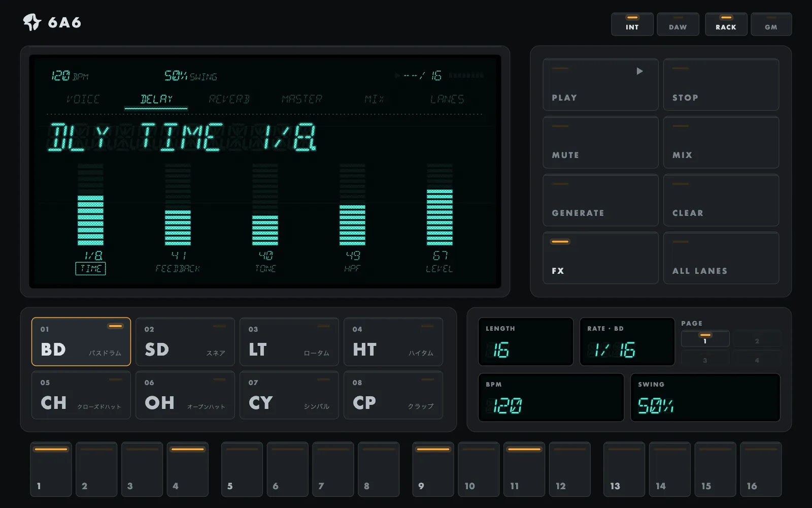Select the 05 CH closed hat voice
Screen dimensions: 812x508
pos(81,395)
